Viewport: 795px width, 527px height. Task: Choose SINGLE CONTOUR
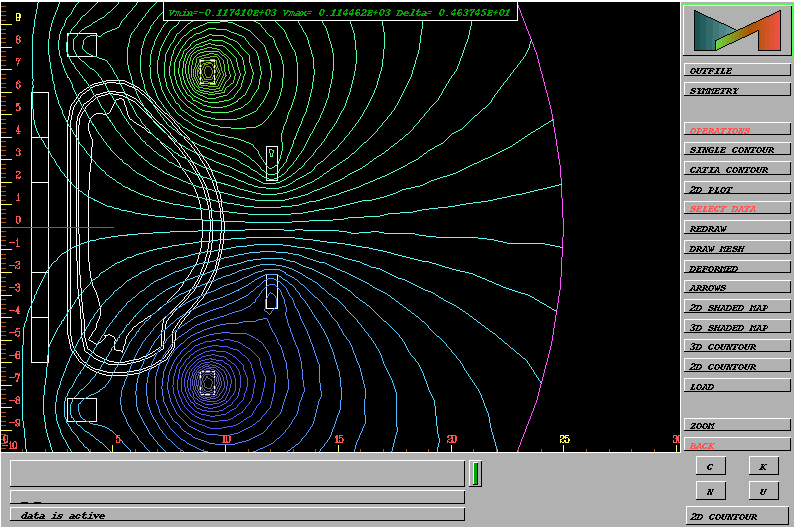point(737,150)
